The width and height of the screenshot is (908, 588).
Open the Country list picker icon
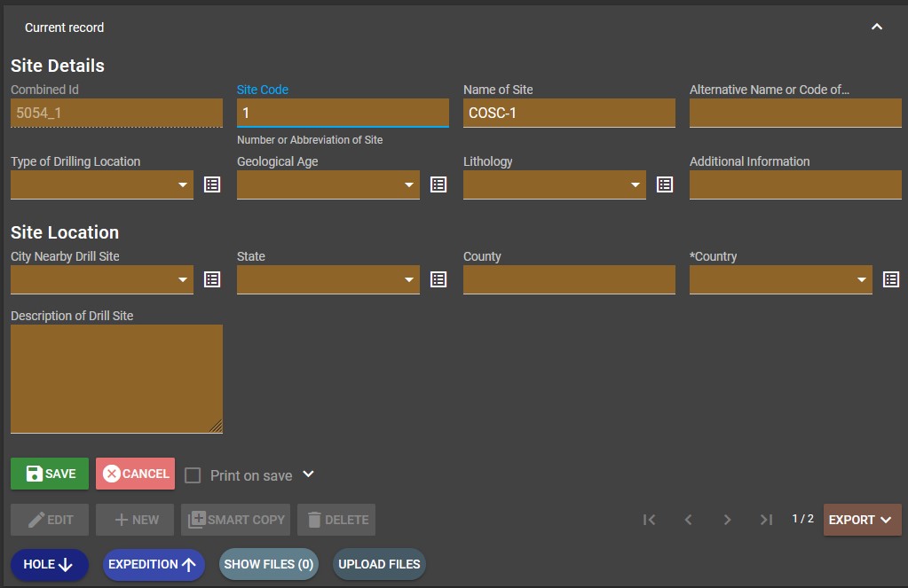[890, 279]
